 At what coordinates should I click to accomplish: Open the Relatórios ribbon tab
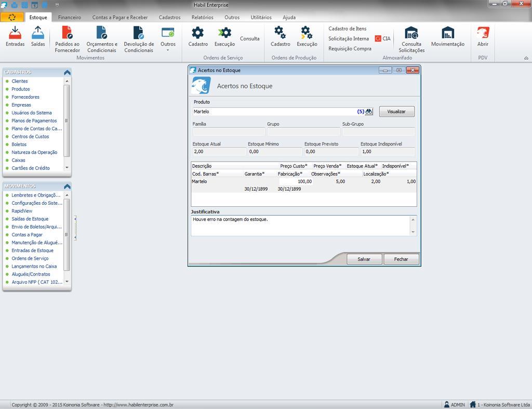coord(203,17)
